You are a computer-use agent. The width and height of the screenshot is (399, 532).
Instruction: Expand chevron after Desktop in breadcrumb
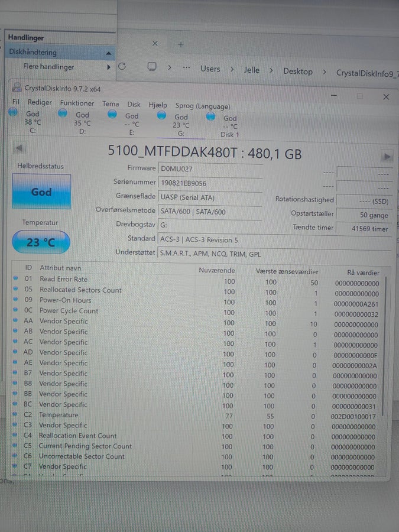tap(325, 72)
